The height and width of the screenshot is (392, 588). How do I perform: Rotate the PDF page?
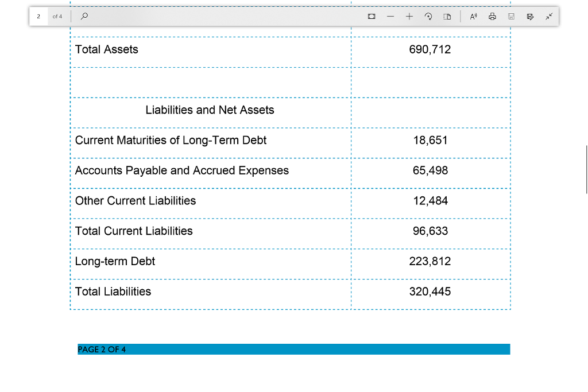pyautogui.click(x=428, y=16)
